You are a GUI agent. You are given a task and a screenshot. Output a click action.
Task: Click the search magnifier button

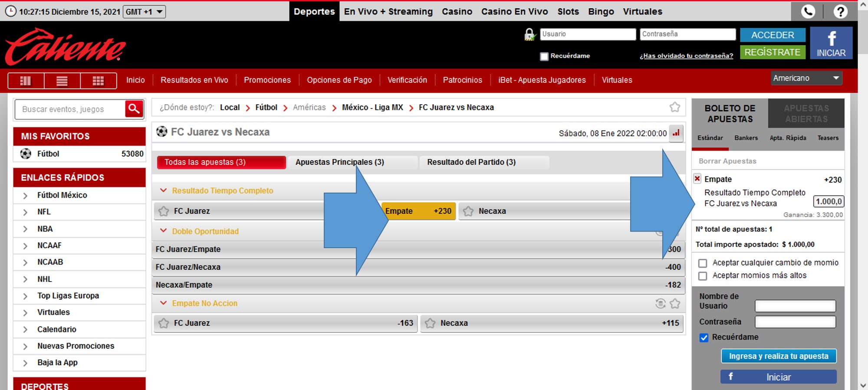(x=134, y=109)
